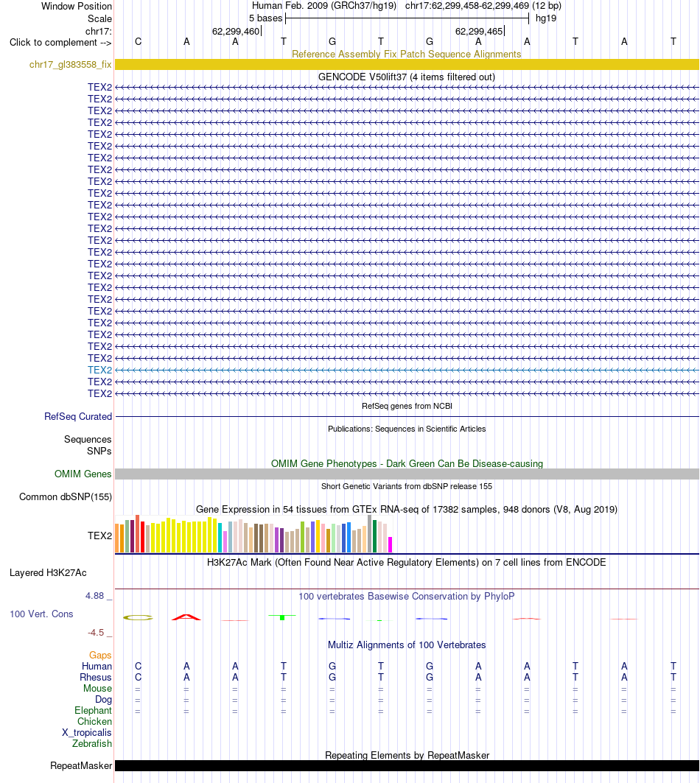Screen dimensions: 700x783
Task: Click the 'Dog' species label
Action: pyautogui.click(x=103, y=699)
